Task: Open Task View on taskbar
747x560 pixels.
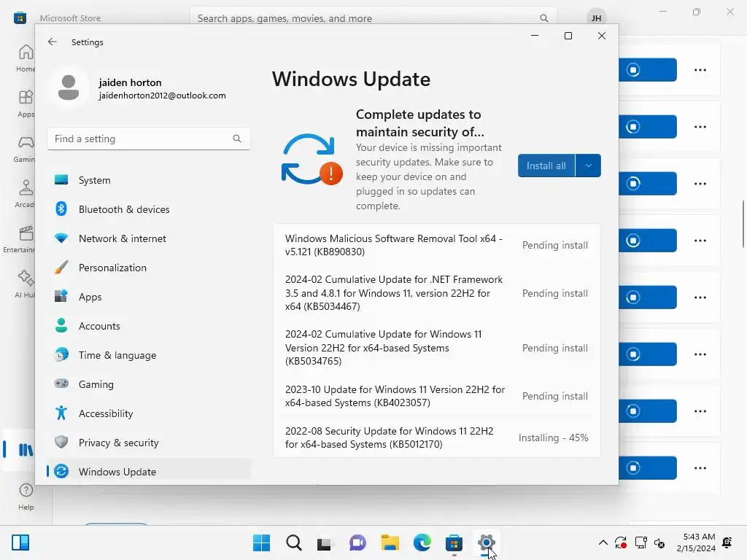Action: point(325,542)
